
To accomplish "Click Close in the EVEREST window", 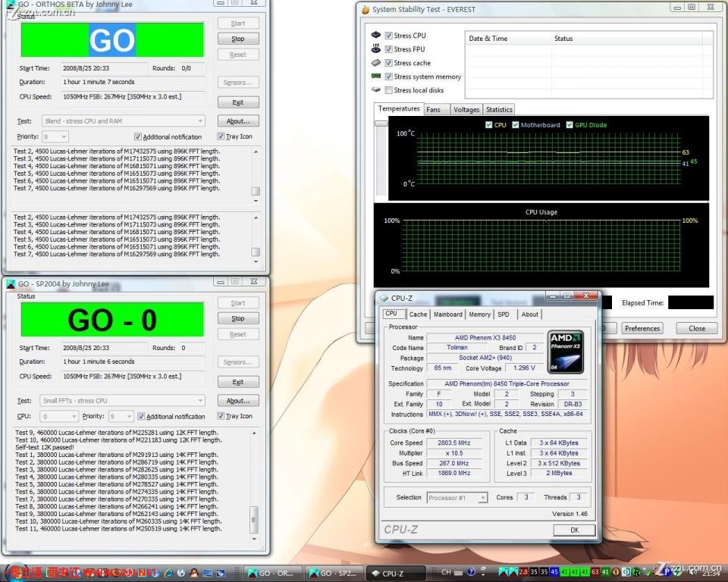I will [x=697, y=328].
